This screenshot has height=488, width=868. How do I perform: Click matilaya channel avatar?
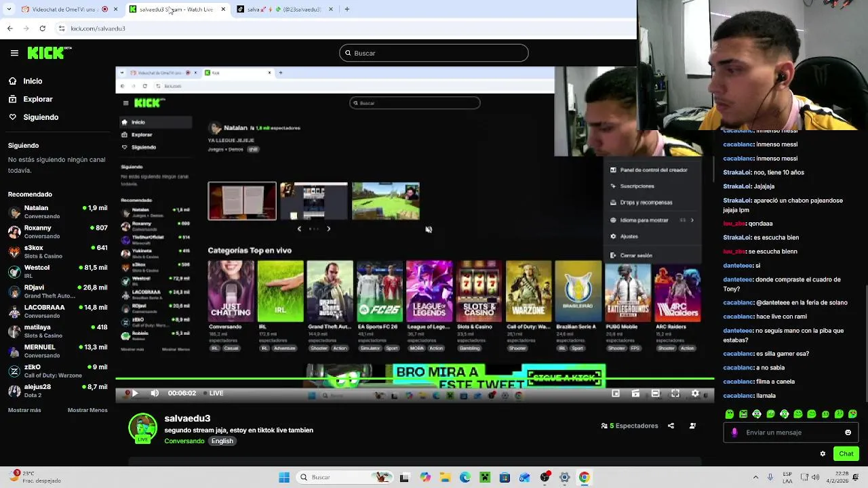tap(14, 331)
